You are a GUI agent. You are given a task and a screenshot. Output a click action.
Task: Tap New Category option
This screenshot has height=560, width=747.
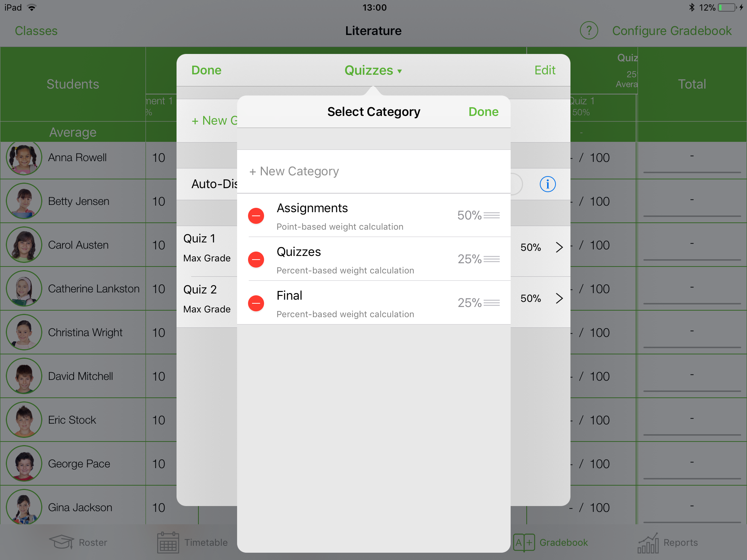click(x=294, y=172)
